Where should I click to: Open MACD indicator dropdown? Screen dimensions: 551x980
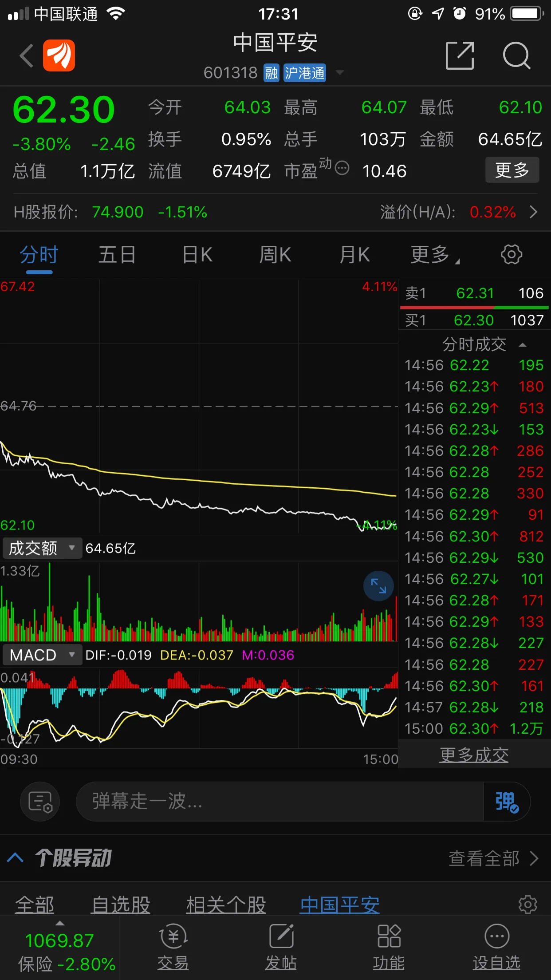coord(42,655)
